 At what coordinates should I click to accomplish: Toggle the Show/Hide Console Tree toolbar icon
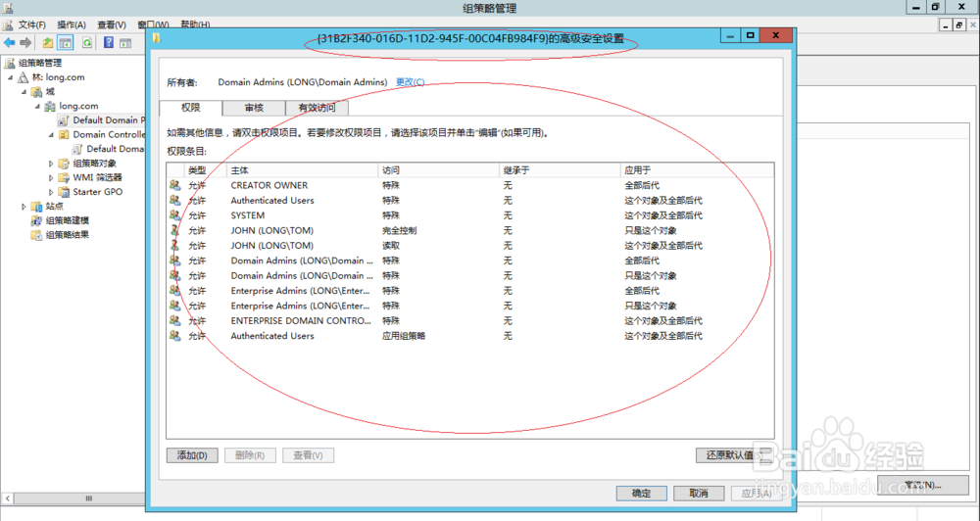(x=66, y=43)
